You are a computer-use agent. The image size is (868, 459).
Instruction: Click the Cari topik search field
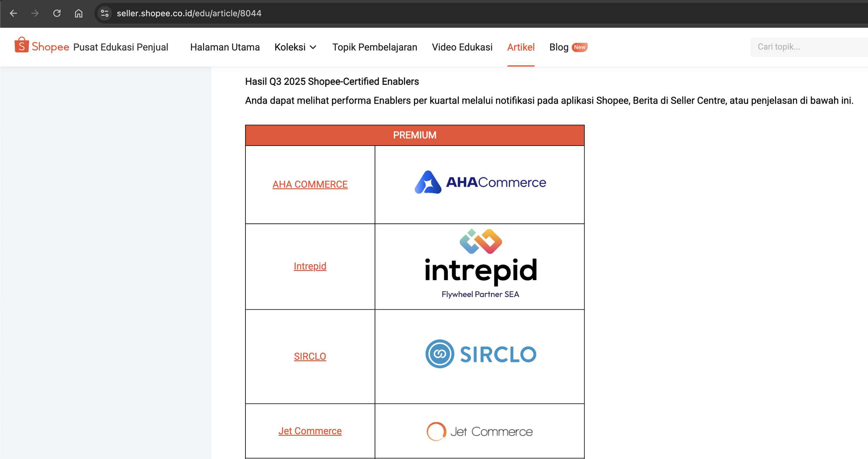tap(809, 47)
